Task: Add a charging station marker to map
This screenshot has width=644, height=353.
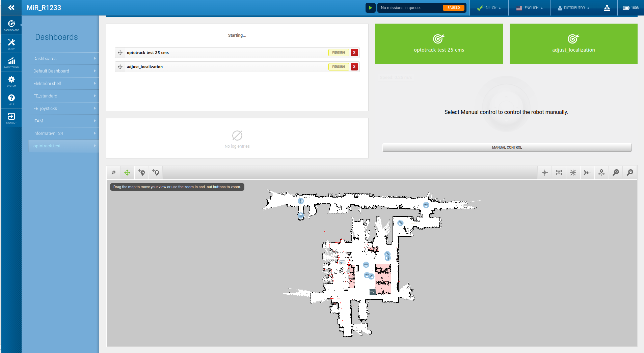Action: (141, 172)
